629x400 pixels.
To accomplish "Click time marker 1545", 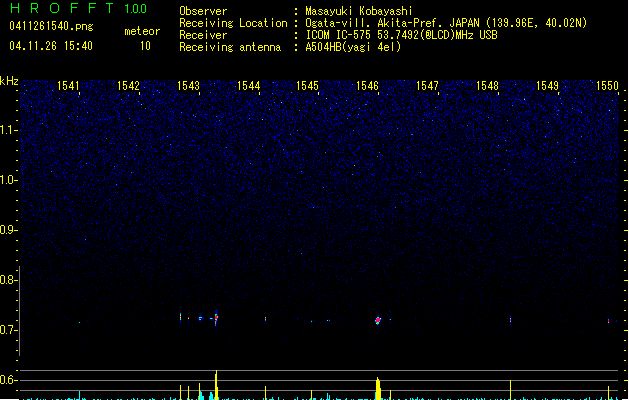I will (307, 86).
